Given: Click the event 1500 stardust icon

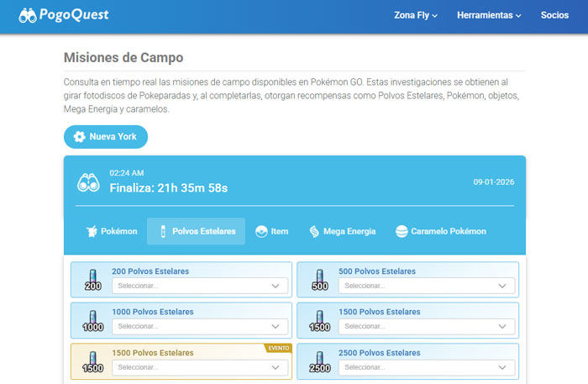Looking at the screenshot, I should point(92,360).
